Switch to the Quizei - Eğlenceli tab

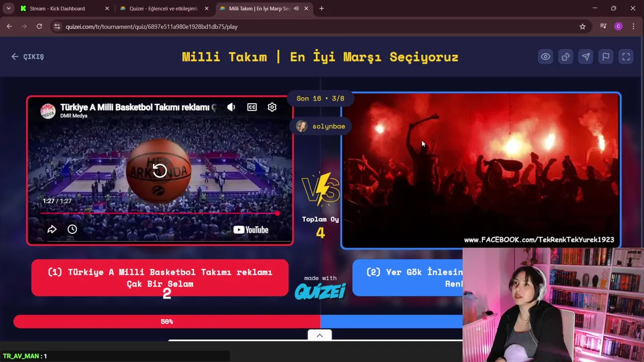coord(163,9)
